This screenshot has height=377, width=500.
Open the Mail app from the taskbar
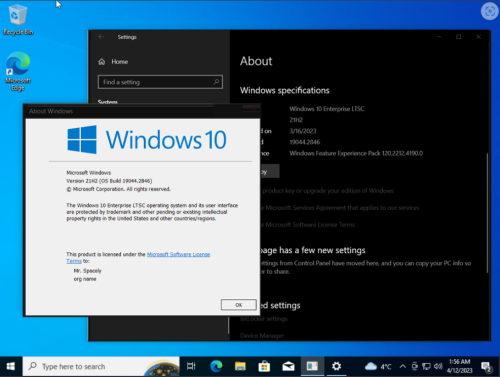point(288,366)
